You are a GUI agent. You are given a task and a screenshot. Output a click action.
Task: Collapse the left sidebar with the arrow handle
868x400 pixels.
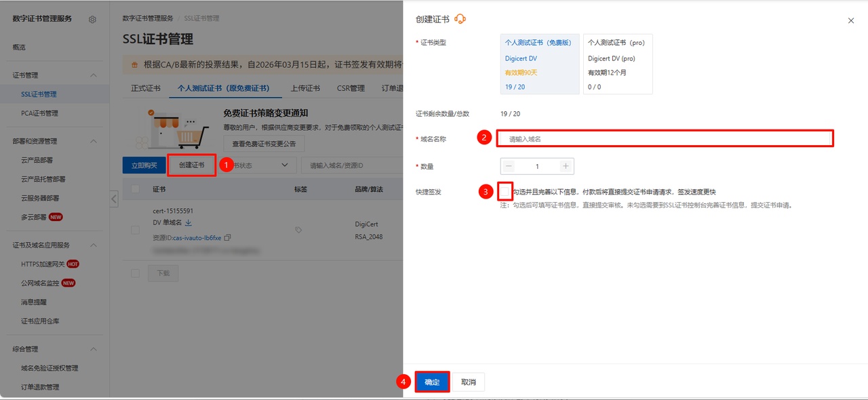point(114,199)
